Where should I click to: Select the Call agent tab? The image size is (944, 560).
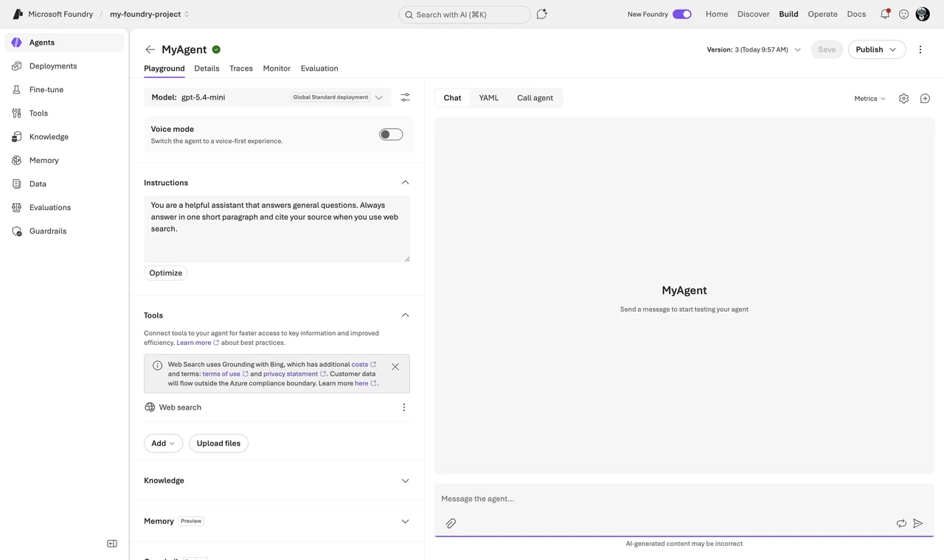coord(535,98)
